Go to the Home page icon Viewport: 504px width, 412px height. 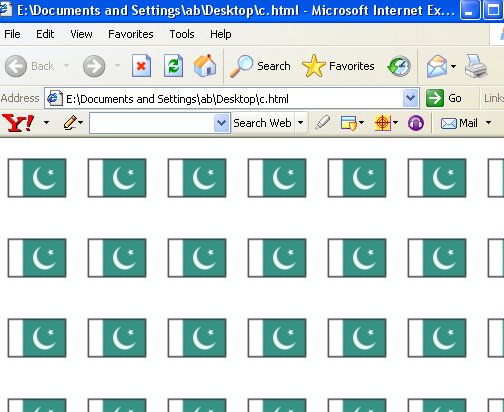tap(205, 66)
